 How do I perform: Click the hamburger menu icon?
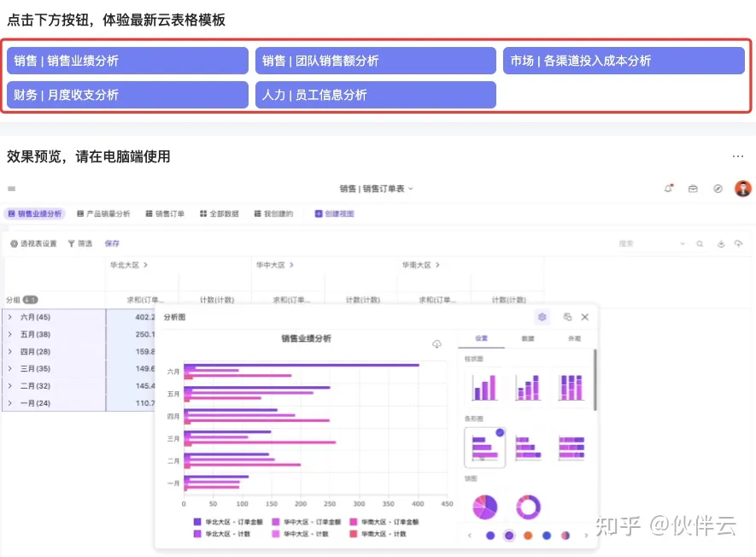[12, 189]
